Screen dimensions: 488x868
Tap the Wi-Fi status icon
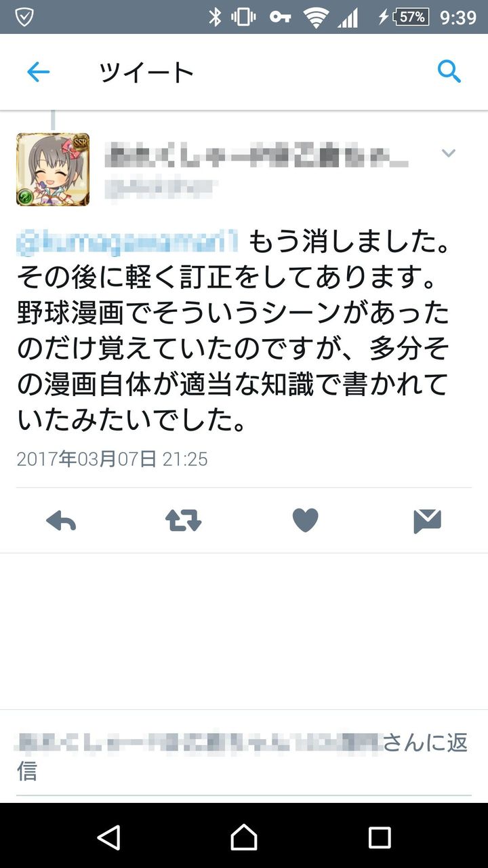316,17
